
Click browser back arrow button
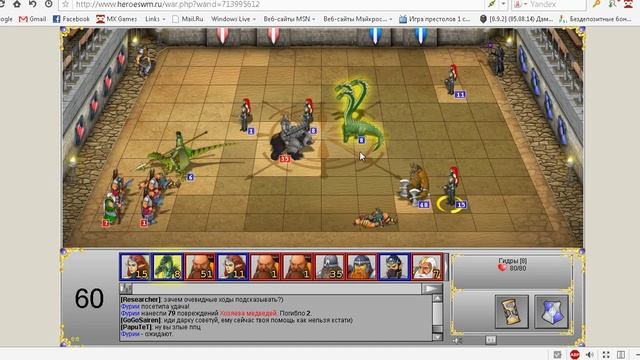pos(33,4)
